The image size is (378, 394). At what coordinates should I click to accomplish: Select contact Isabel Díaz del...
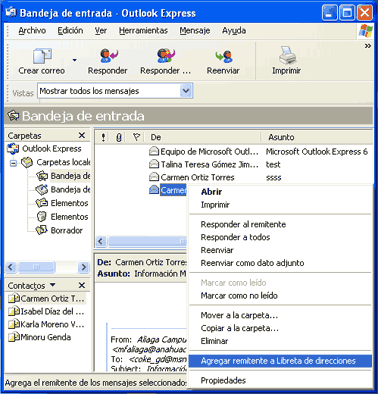[47, 311]
